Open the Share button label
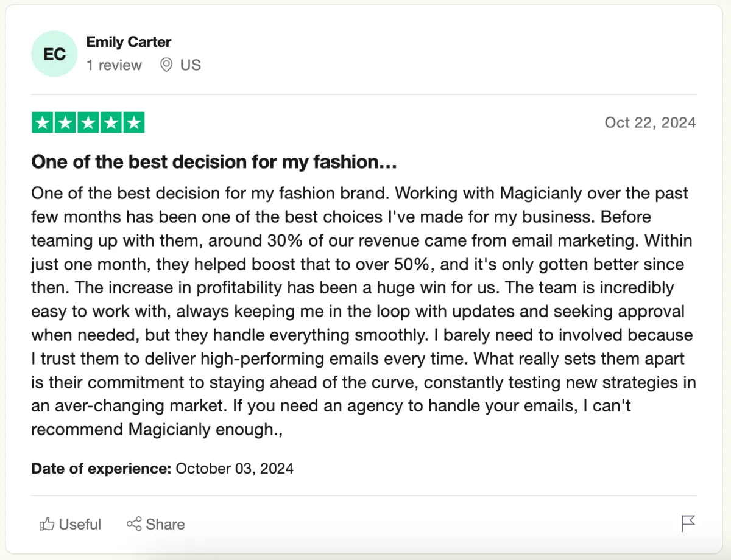Image resolution: width=731 pixels, height=560 pixels. coord(165,524)
